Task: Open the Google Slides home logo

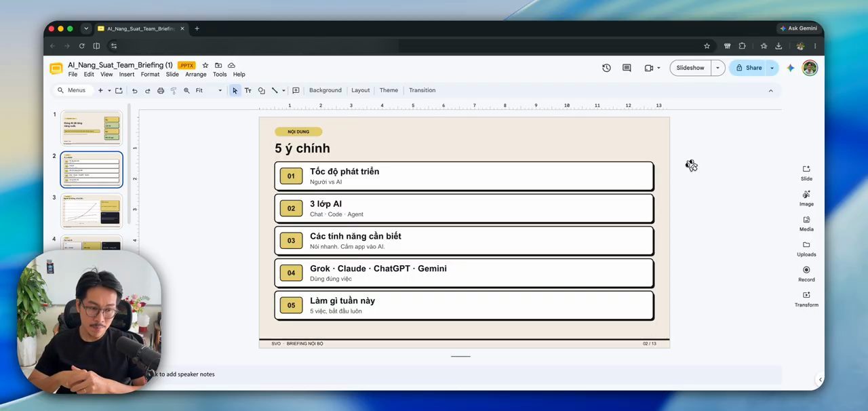Action: click(x=56, y=68)
